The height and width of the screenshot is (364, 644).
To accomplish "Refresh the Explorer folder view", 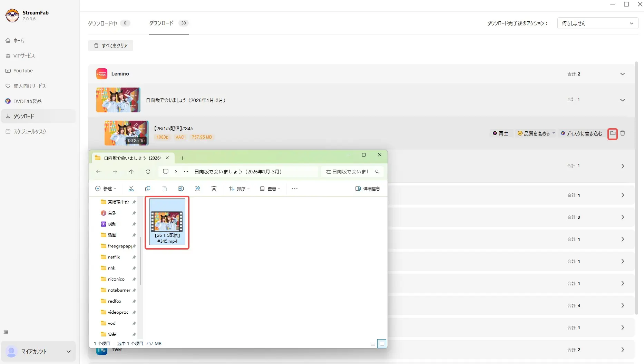I will click(x=148, y=172).
